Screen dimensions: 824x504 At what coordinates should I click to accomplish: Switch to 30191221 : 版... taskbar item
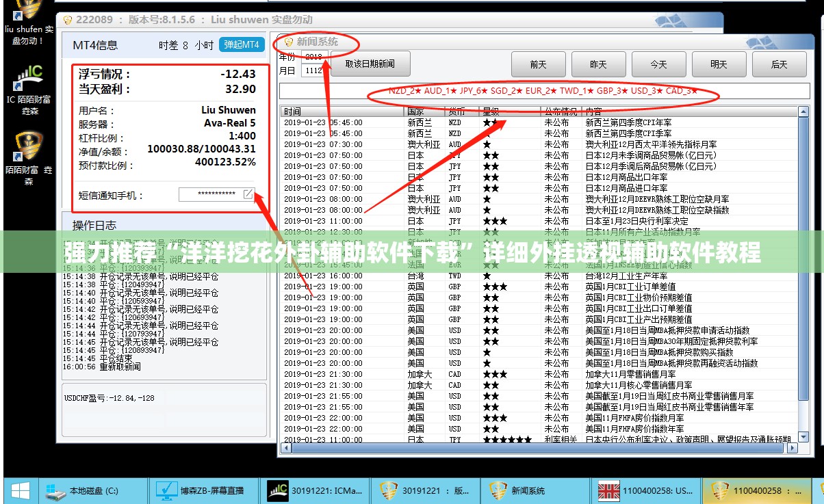point(427,490)
